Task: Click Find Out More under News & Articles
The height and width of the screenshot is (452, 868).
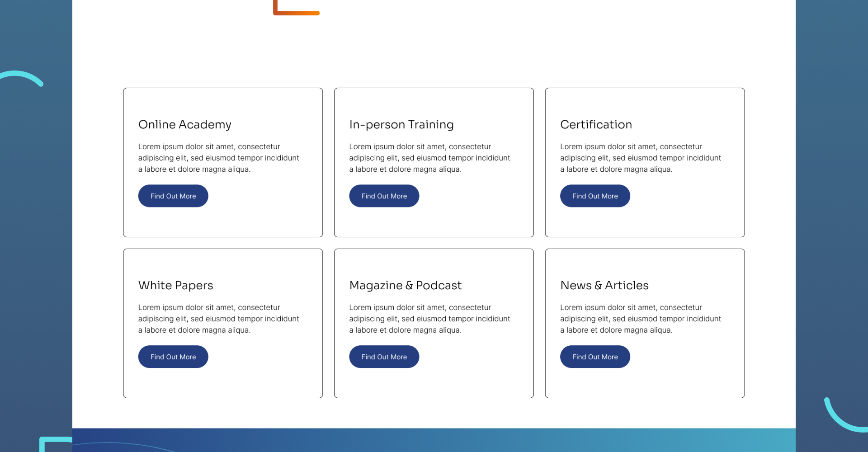Action: point(595,357)
